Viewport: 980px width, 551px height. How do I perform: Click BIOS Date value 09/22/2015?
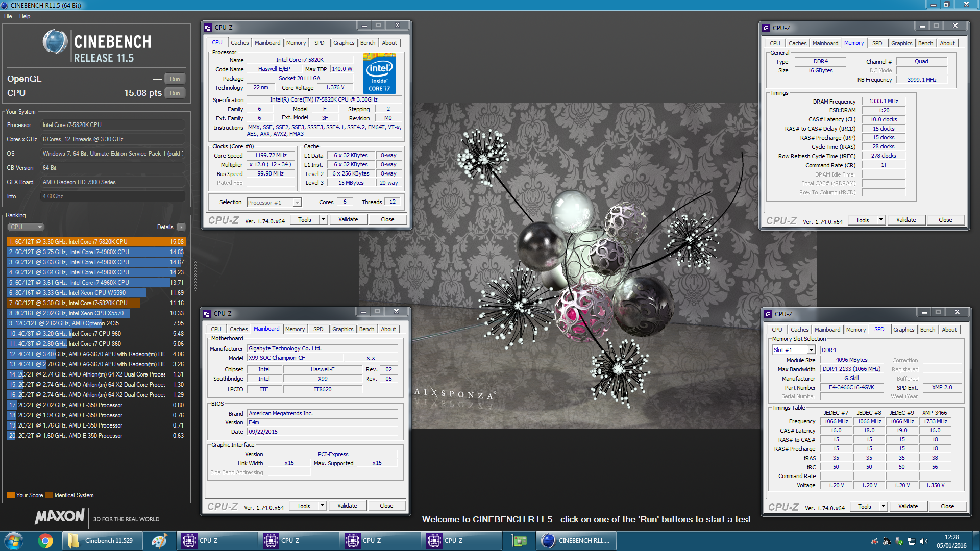tap(322, 432)
